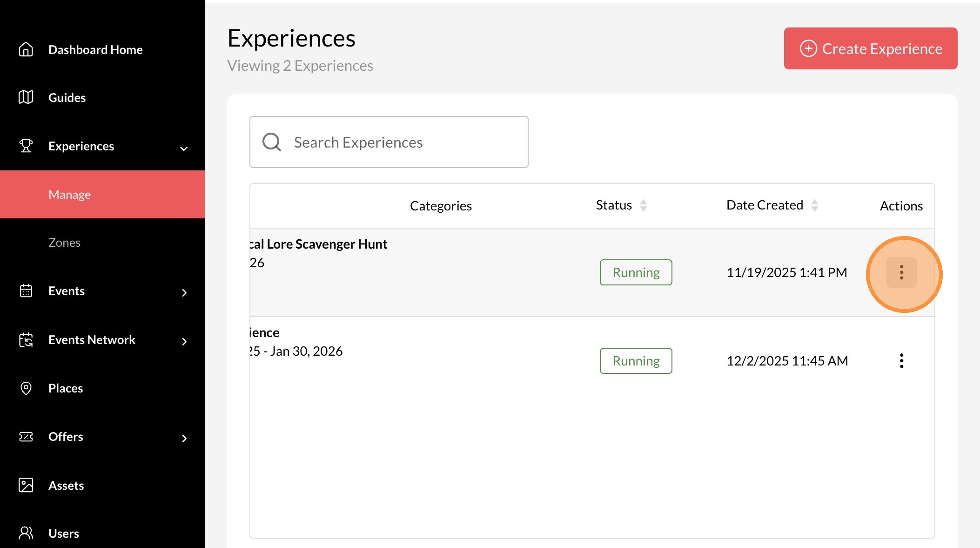980x548 pixels.
Task: Expand the Offers submenu arrow
Action: [184, 439]
